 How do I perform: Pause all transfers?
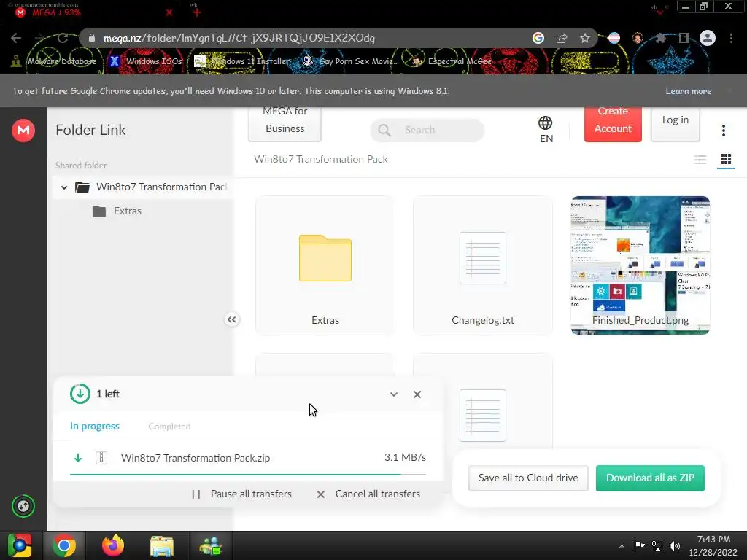point(241,494)
